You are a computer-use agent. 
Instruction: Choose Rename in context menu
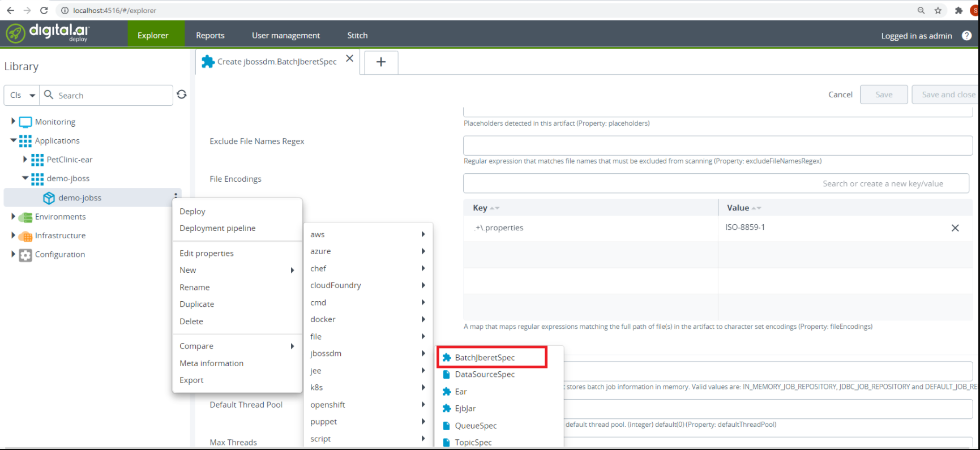[x=237, y=287]
